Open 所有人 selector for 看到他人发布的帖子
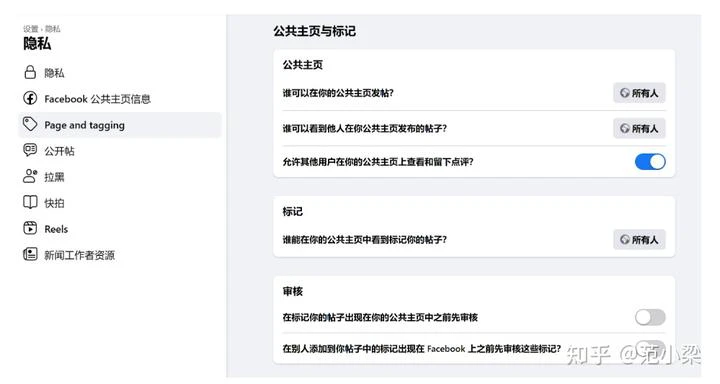This screenshot has width=720, height=384. tap(639, 128)
